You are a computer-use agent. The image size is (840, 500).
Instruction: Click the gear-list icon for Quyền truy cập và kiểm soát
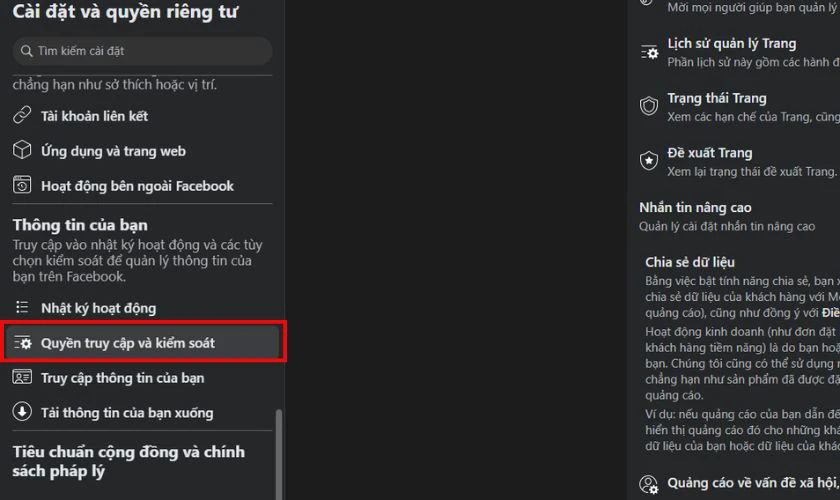tap(22, 342)
